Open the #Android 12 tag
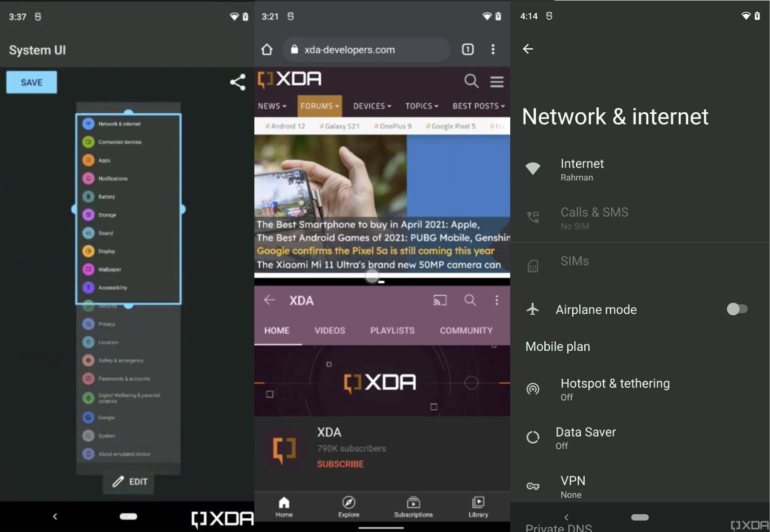The width and height of the screenshot is (770, 532). tap(285, 126)
